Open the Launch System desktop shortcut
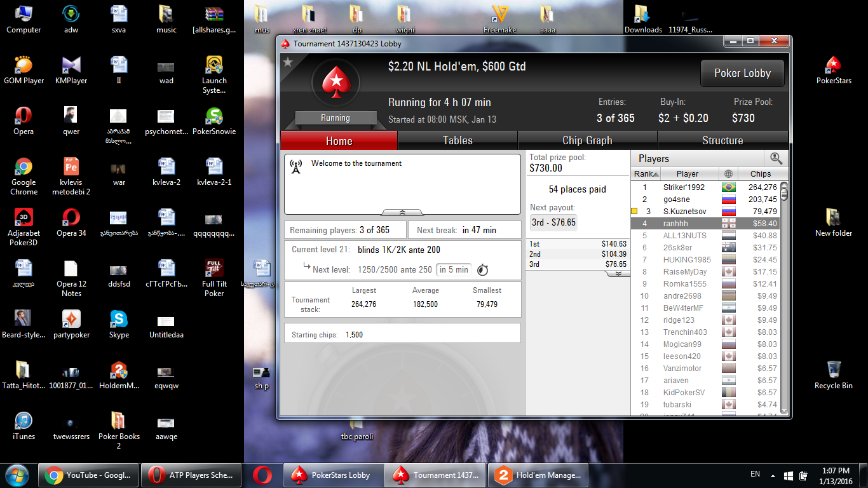 pyautogui.click(x=214, y=75)
